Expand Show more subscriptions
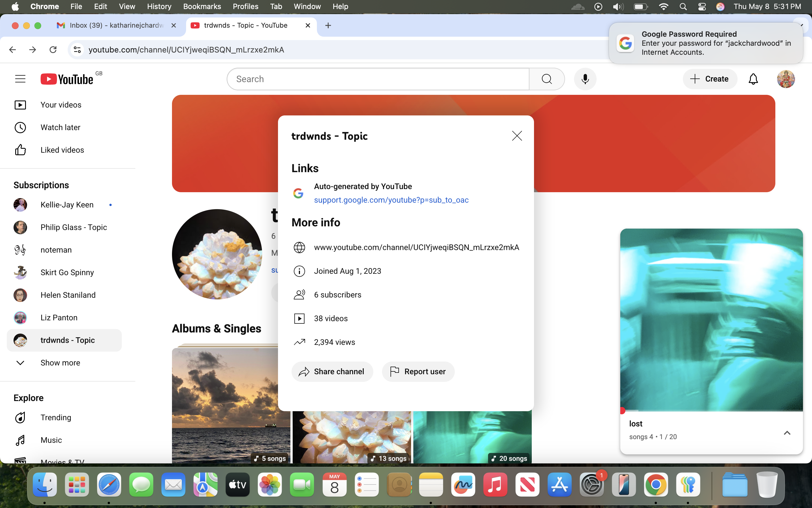Screen dimensions: 812x508 [64, 363]
